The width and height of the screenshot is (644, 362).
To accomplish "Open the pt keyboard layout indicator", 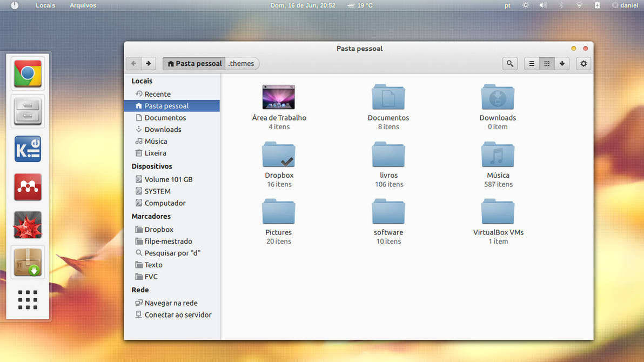I will (507, 5).
